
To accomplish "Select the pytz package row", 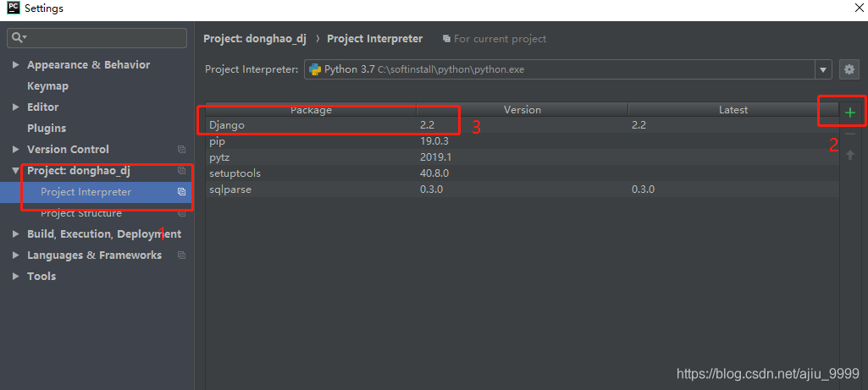I will (x=522, y=157).
